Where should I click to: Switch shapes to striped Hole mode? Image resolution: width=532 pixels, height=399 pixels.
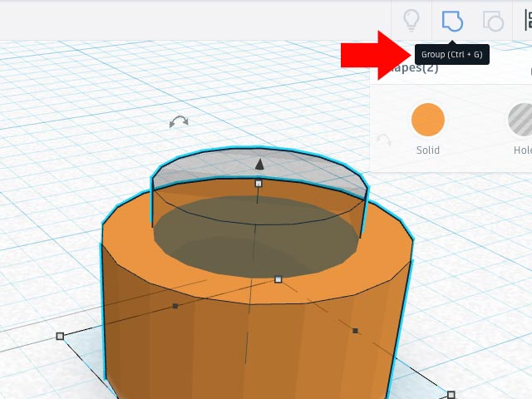520,120
